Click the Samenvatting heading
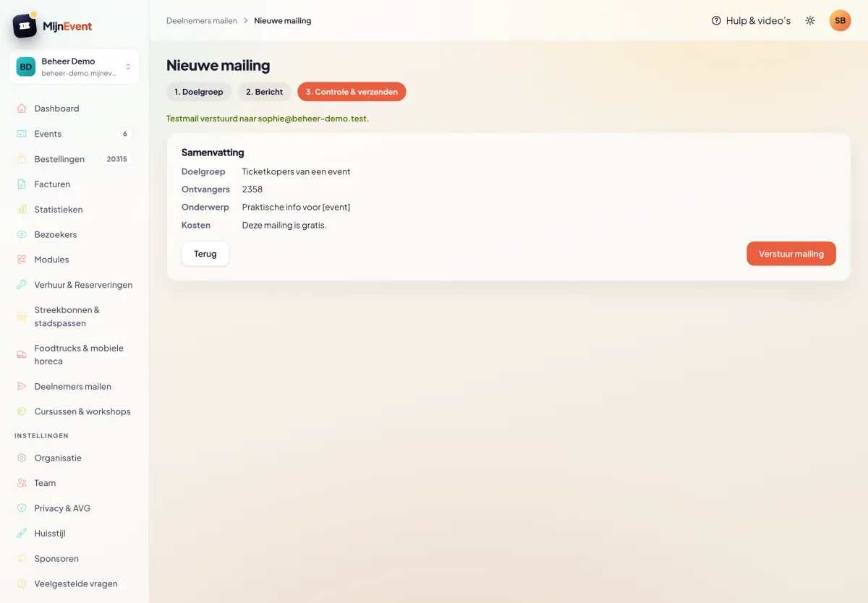868x603 pixels. [x=213, y=153]
